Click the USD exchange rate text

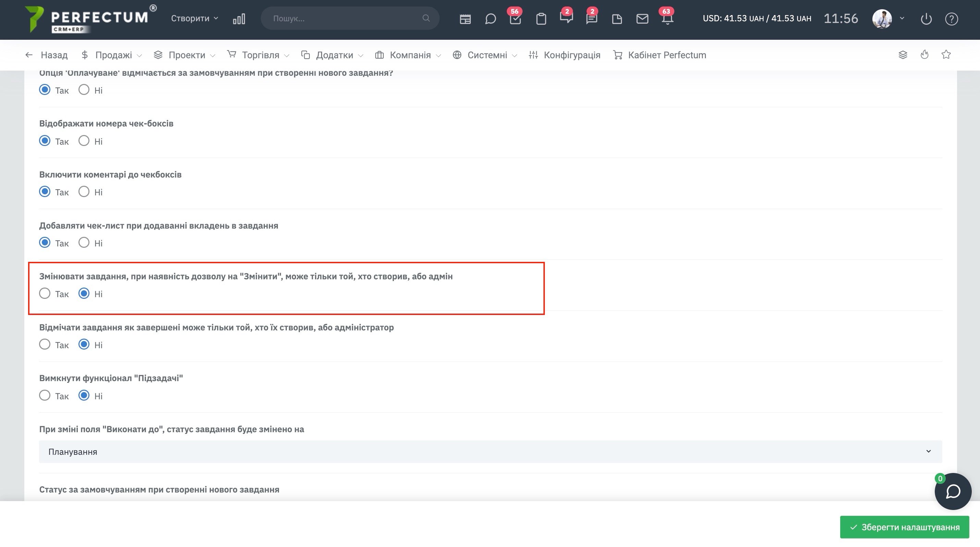point(757,19)
